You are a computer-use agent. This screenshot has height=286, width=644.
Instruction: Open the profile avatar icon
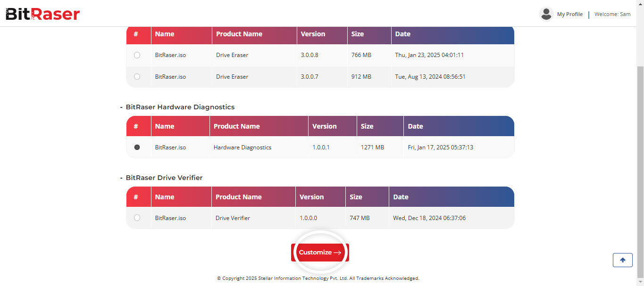point(546,14)
